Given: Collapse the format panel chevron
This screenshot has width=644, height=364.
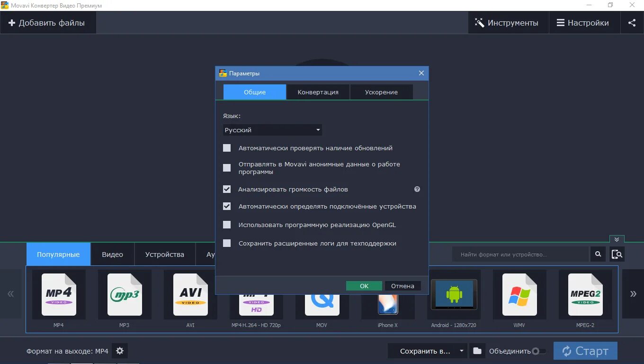Looking at the screenshot, I should coord(617,239).
